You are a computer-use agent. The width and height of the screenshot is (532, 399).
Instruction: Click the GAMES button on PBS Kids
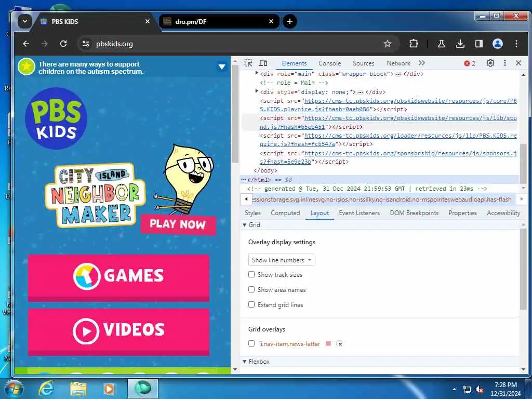coord(118,277)
